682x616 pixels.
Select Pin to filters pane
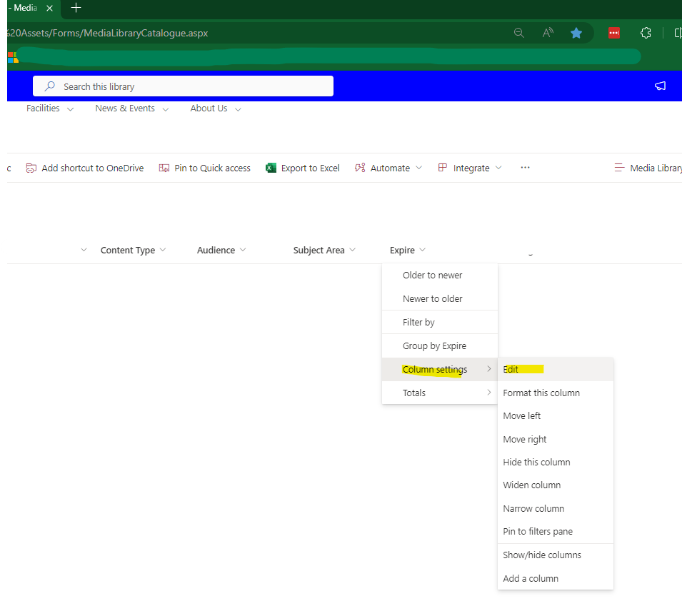point(556,531)
